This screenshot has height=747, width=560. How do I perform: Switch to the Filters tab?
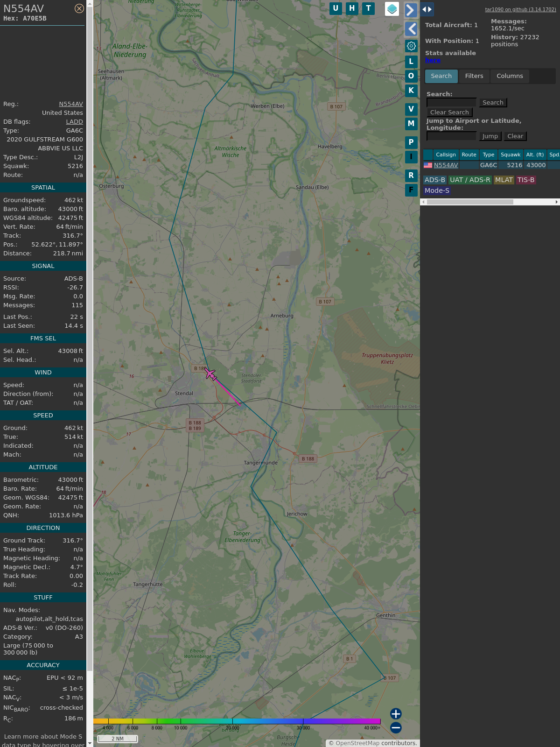474,76
